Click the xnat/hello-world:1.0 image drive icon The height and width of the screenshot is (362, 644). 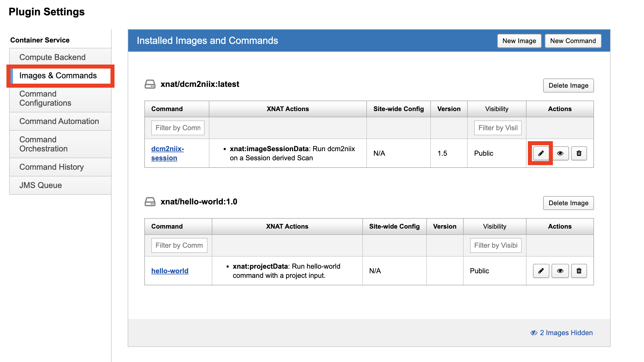pyautogui.click(x=150, y=202)
